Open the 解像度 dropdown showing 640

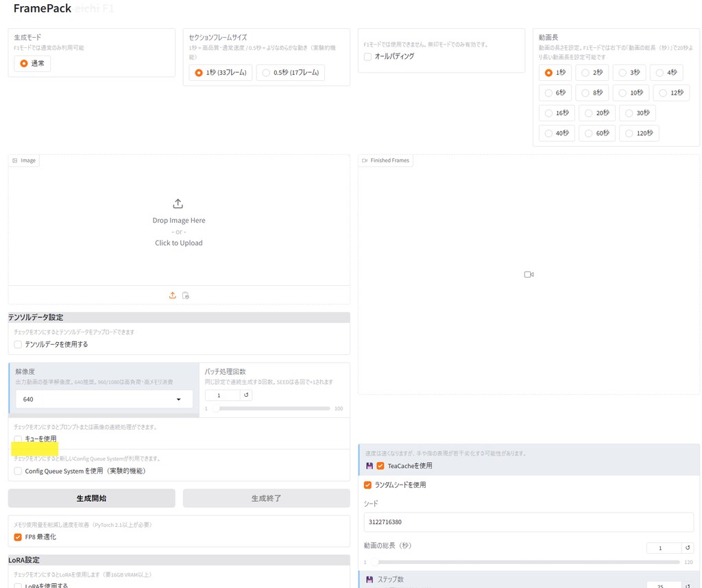click(104, 399)
